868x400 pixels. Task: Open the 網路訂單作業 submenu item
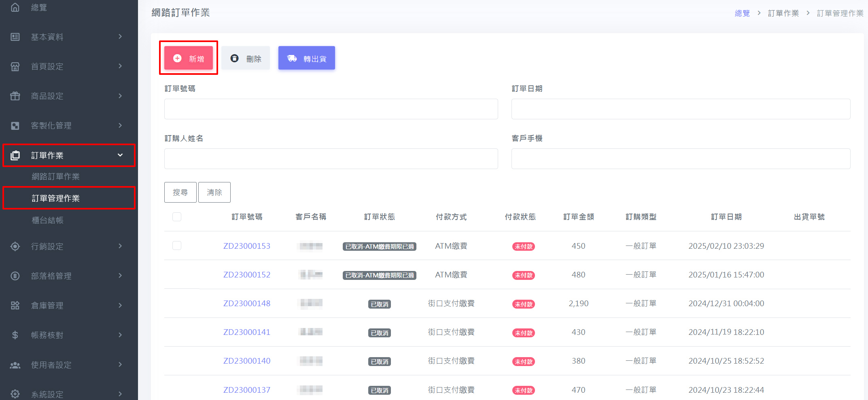(x=55, y=176)
